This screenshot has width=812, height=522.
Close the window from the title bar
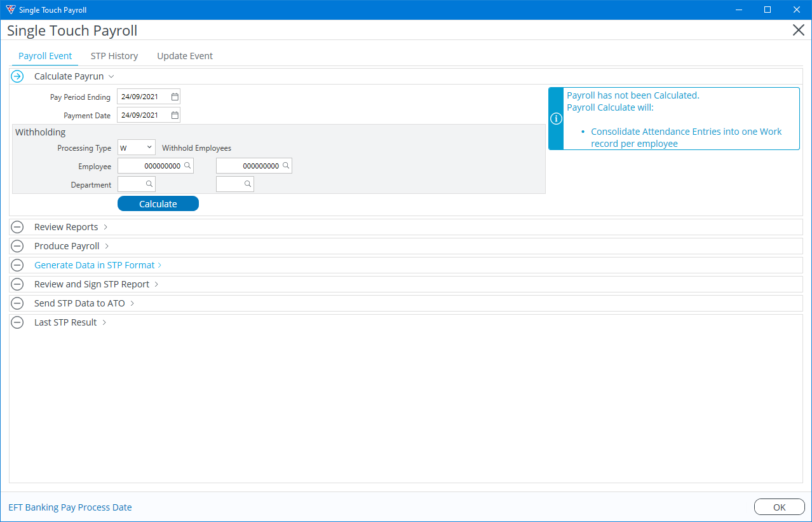click(x=797, y=10)
